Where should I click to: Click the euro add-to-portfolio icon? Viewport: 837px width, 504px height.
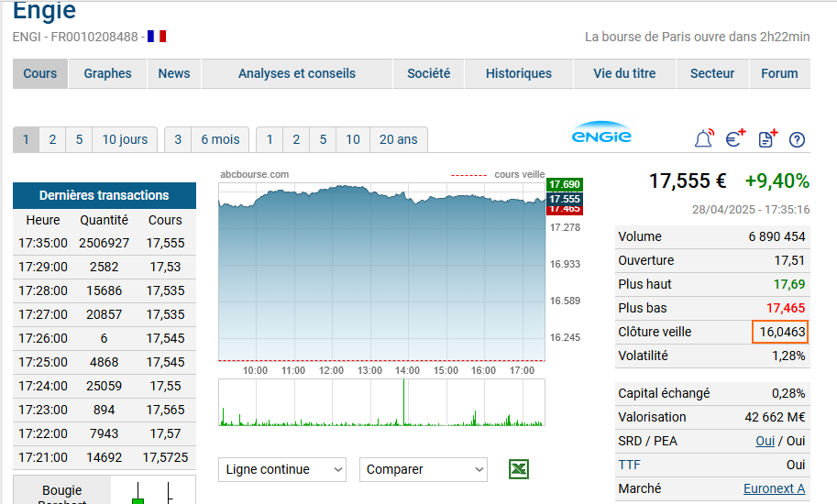click(735, 138)
